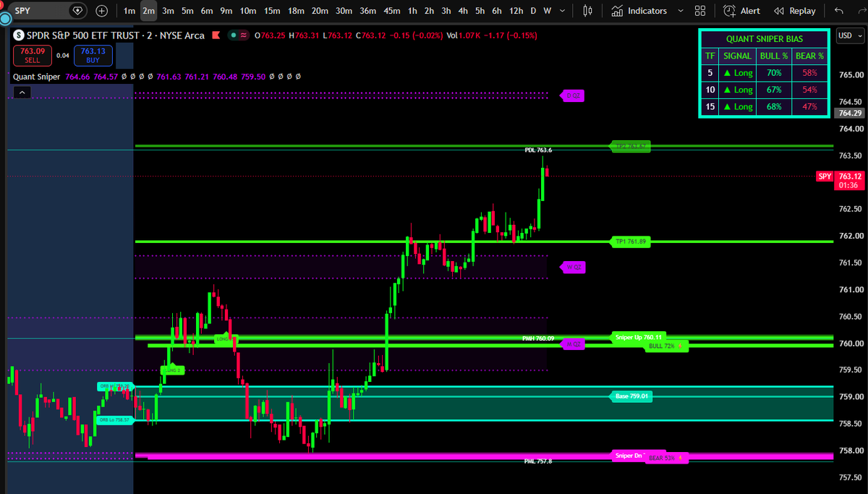Screen dimensions: 868x494
Task: Switch chart to 1h interval
Action: pos(412,11)
